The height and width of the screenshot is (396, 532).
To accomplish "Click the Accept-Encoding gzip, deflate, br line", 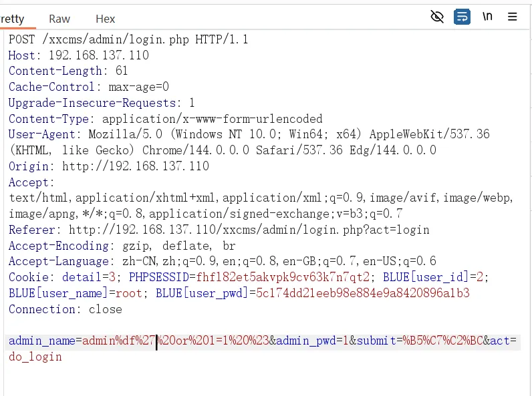I will click(122, 246).
